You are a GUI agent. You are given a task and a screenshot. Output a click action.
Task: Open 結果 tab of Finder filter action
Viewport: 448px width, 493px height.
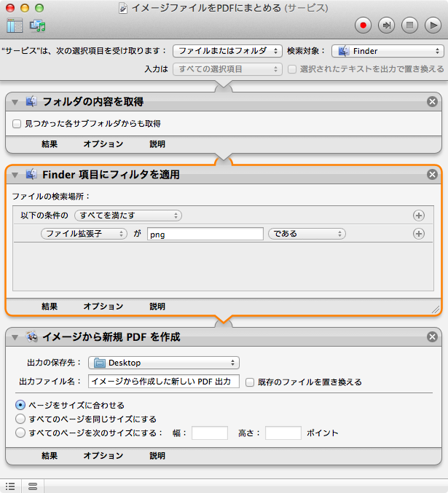(x=50, y=307)
